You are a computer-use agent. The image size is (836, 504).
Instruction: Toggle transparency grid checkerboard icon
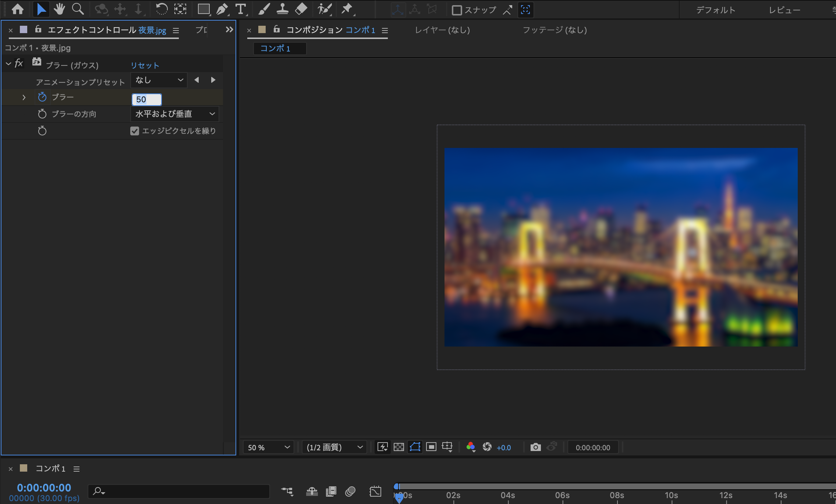pyautogui.click(x=399, y=447)
